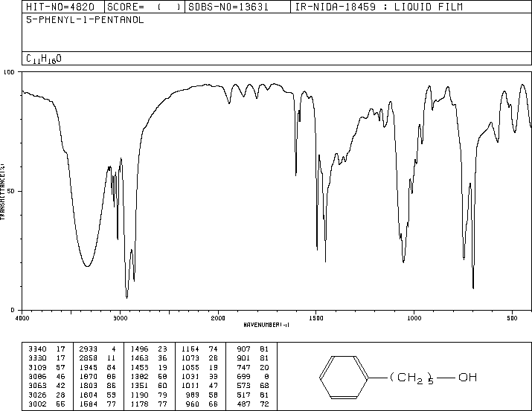Click the 1000 tick label on wavenumber axis
Image resolution: width=532 pixels, height=411 pixels.
pos(414,318)
